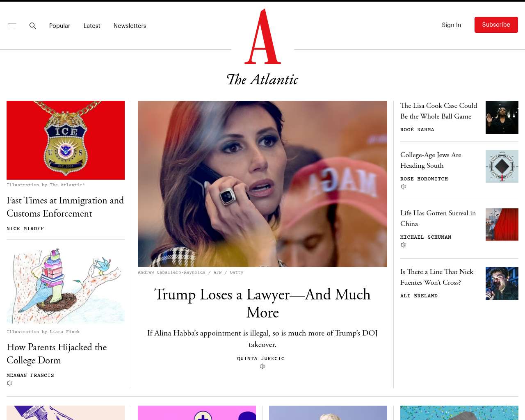Open The Lisa Cook Case article
The height and width of the screenshot is (420, 525).
(439, 111)
